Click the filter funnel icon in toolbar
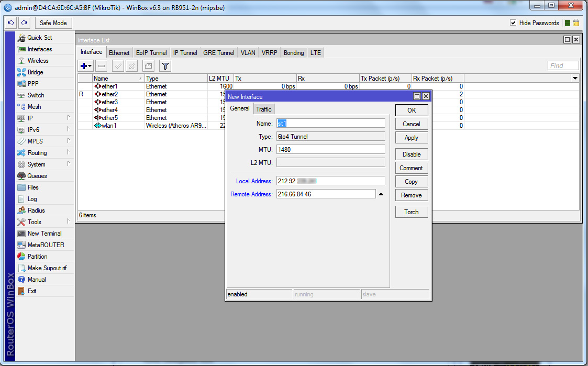The image size is (588, 366). coord(165,66)
